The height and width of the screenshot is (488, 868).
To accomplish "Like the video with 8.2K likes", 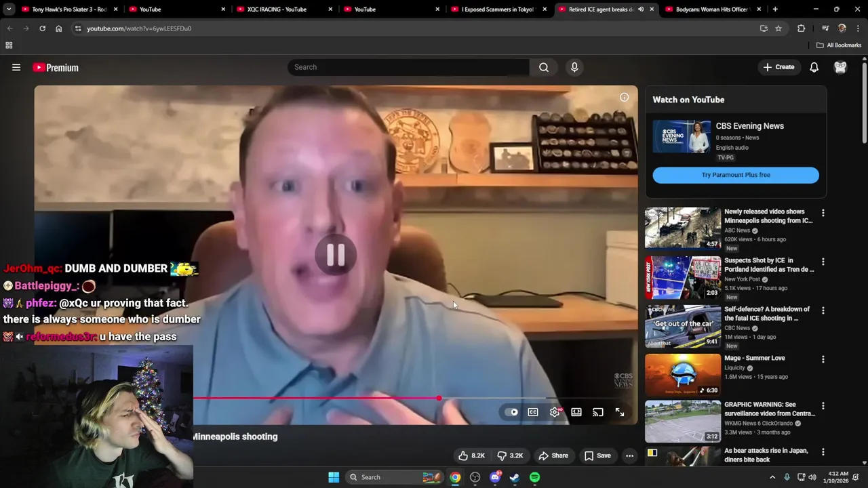I will (471, 455).
